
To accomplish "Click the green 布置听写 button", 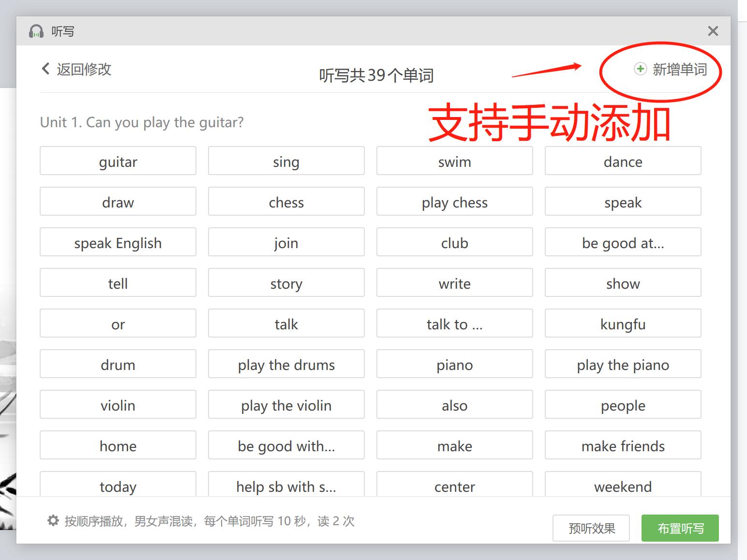I will pos(680,528).
